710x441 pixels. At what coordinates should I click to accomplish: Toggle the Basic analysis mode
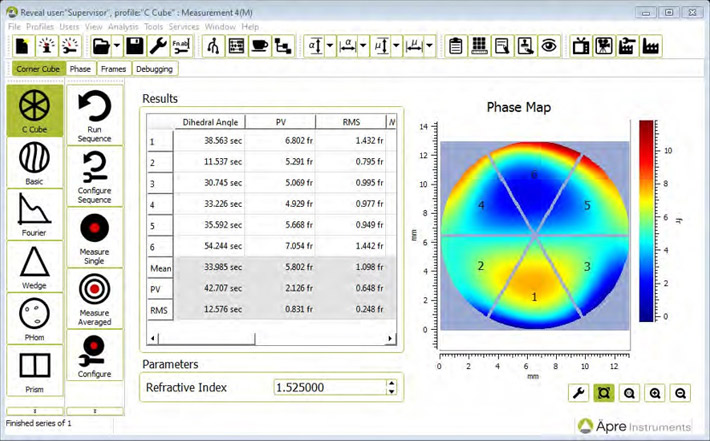[x=35, y=157]
